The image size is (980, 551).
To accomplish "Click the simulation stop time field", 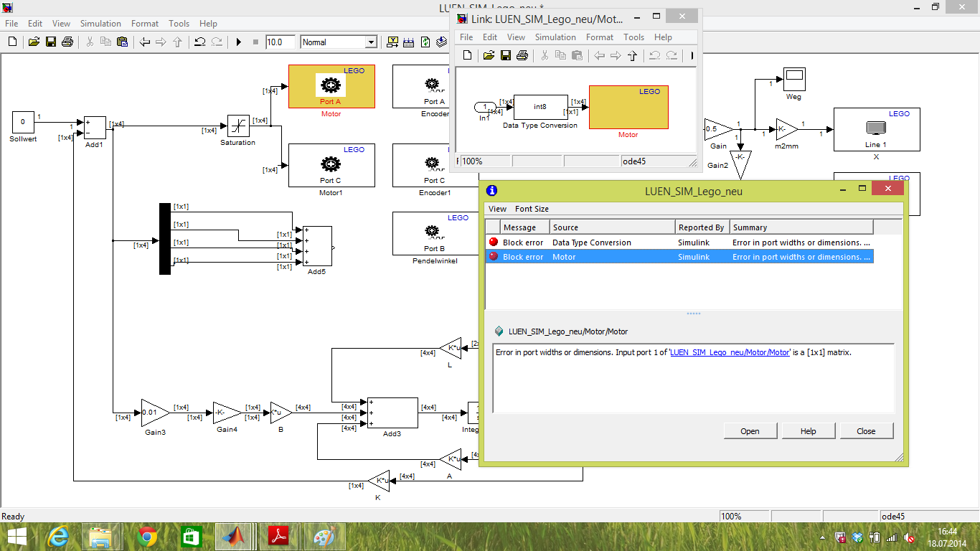I will [x=279, y=42].
